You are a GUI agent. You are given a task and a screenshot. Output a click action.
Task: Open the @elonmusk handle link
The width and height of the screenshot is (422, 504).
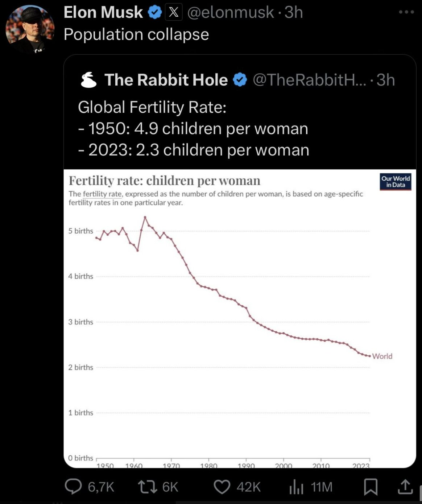pyautogui.click(x=230, y=13)
